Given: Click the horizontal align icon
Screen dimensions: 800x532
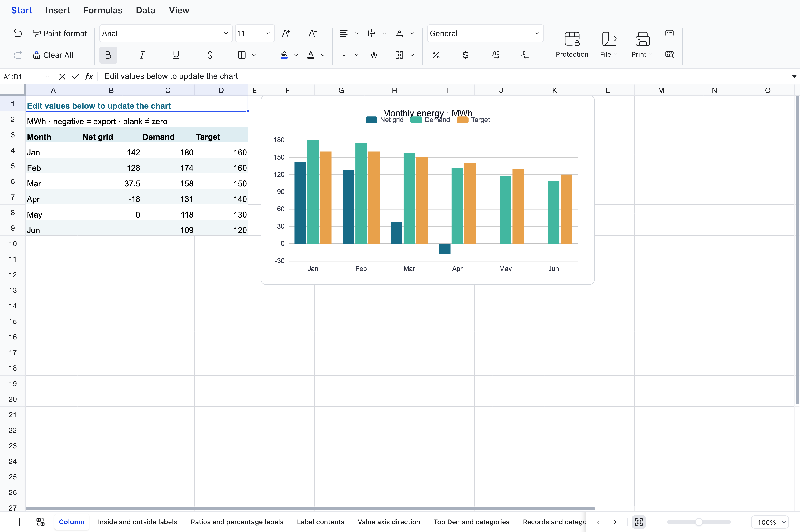Looking at the screenshot, I should (344, 33).
